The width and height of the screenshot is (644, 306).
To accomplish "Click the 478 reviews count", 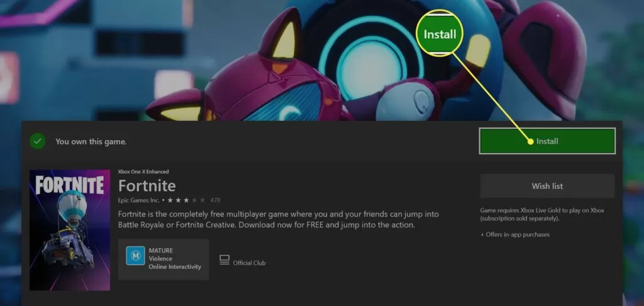I will 215,200.
